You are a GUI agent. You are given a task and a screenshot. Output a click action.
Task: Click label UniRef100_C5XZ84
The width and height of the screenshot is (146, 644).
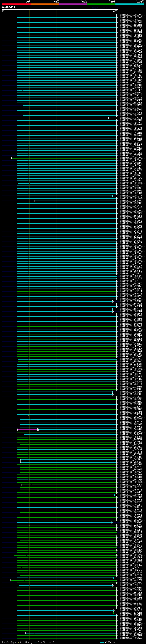[x=131, y=58]
